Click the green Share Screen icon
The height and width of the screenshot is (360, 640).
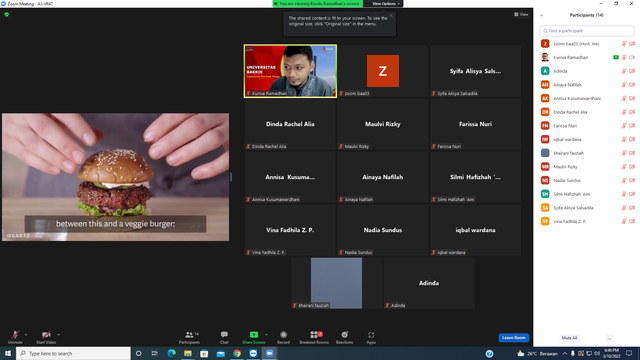click(253, 335)
